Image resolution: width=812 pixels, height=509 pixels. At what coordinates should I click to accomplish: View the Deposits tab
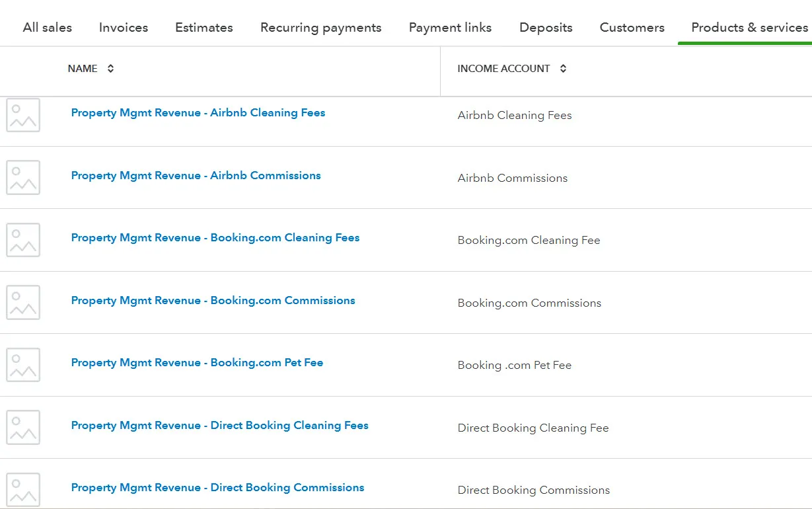546,28
